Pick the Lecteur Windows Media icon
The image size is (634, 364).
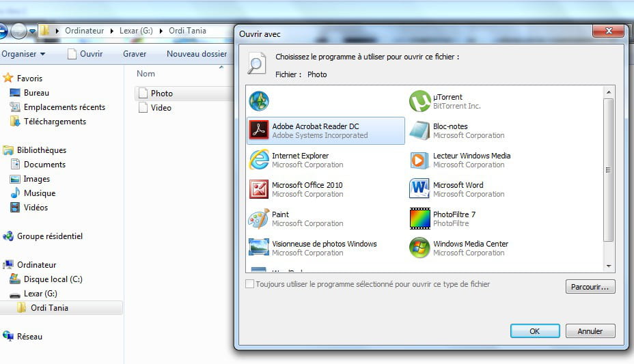pos(419,160)
